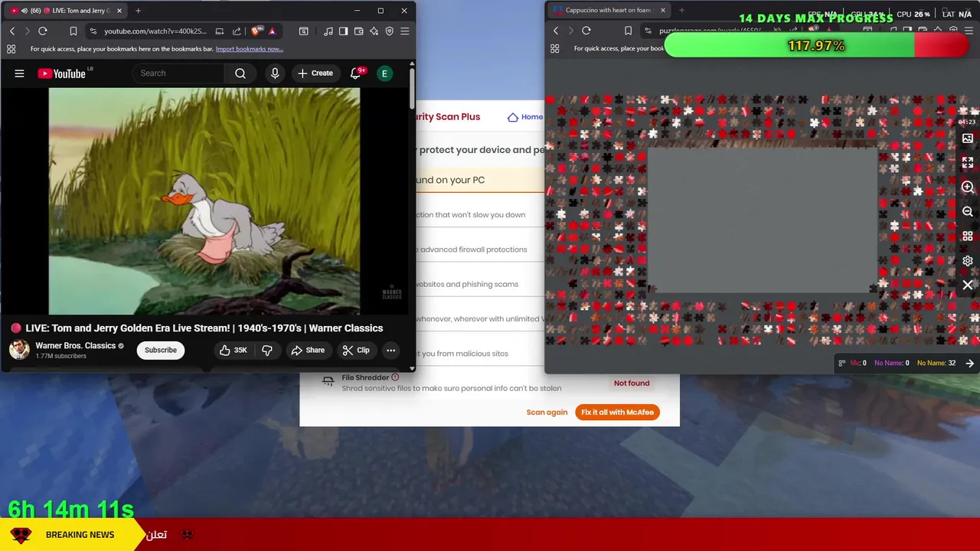Open the YouTube account avatar E
The height and width of the screenshot is (551, 980).
coord(384,73)
